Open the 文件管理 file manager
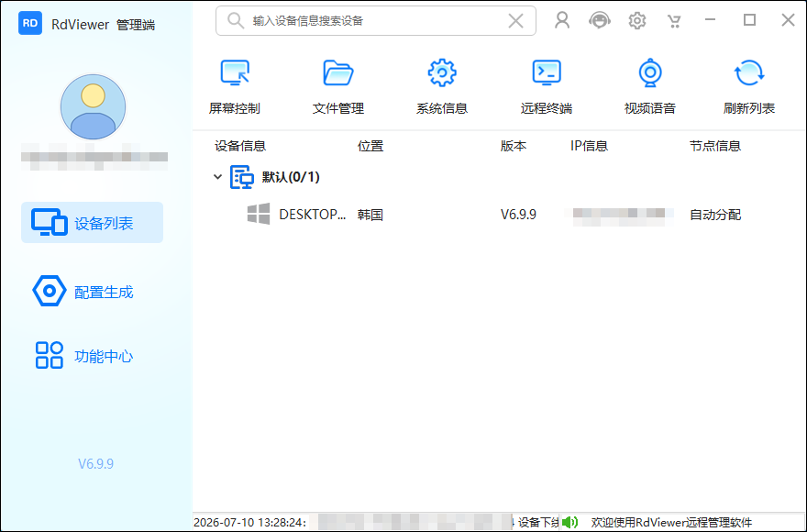 (338, 86)
